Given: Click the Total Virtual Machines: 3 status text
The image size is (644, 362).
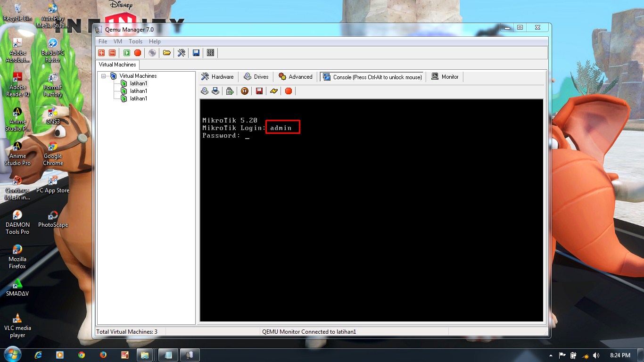Looking at the screenshot, I should tap(127, 332).
